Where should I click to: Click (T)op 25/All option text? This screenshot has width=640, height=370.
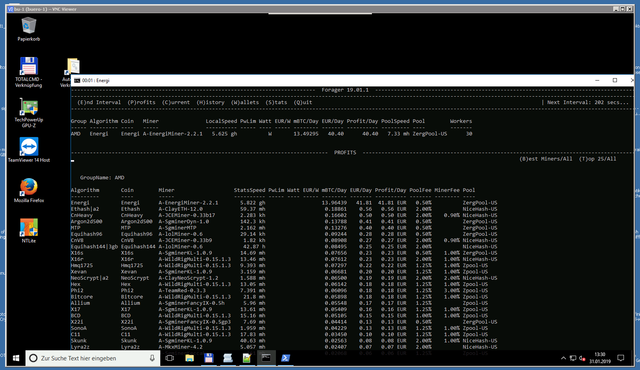(598, 159)
